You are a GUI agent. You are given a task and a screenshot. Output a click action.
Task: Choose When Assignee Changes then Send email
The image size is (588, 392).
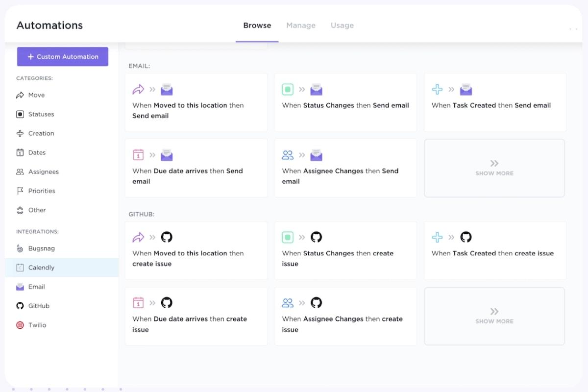coord(345,168)
